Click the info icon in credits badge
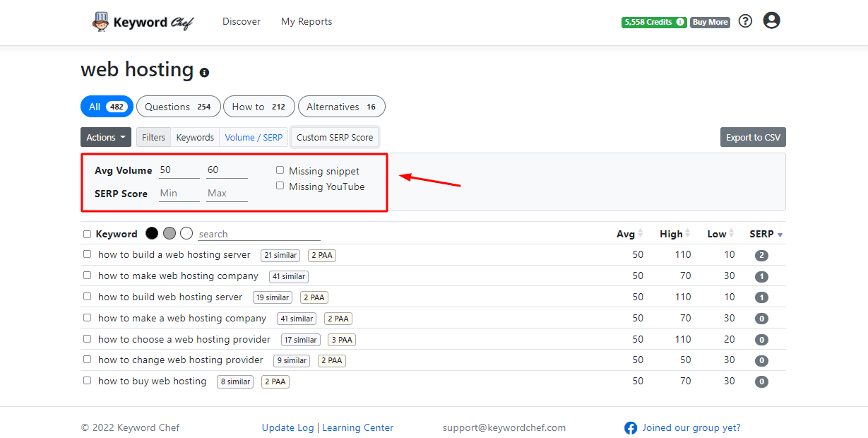Screen dimensions: 868x438 tap(680, 23)
